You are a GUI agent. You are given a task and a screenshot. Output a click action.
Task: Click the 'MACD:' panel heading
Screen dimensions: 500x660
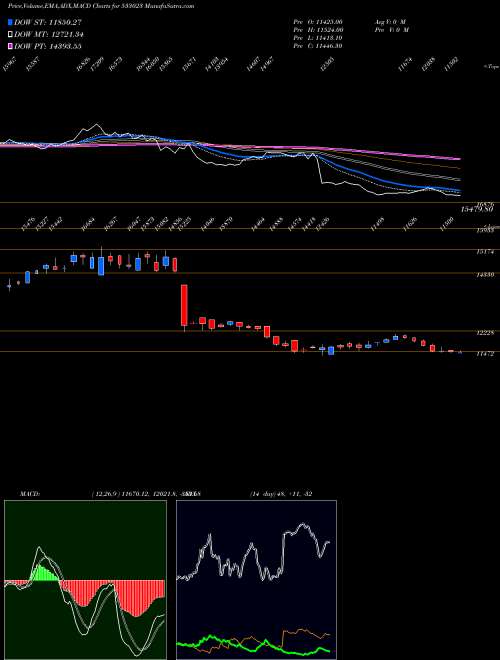30,493
